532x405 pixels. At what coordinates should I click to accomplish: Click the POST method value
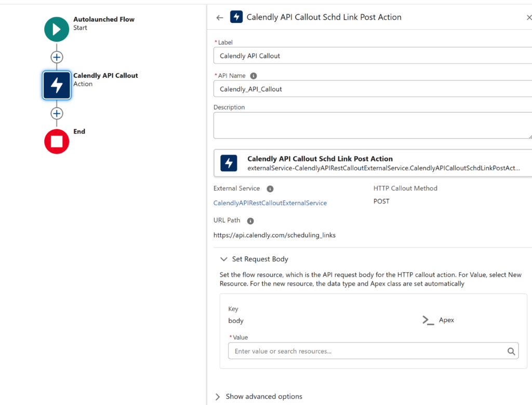[x=381, y=201]
